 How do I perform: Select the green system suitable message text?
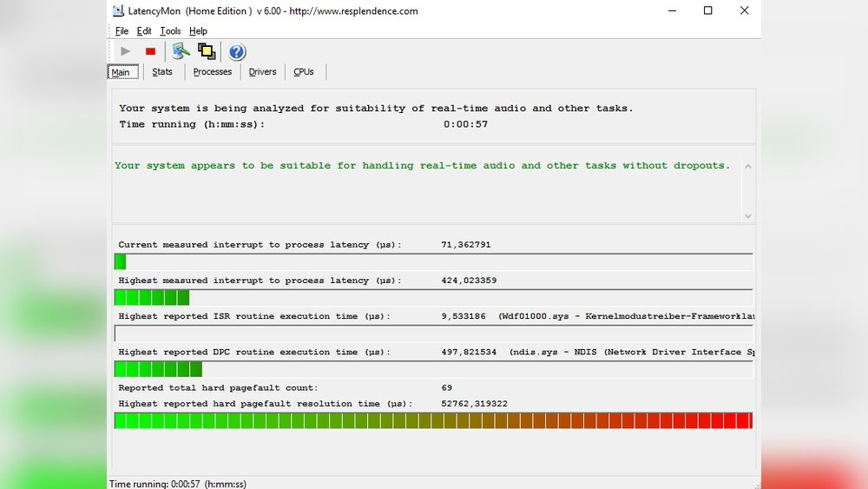(423, 166)
